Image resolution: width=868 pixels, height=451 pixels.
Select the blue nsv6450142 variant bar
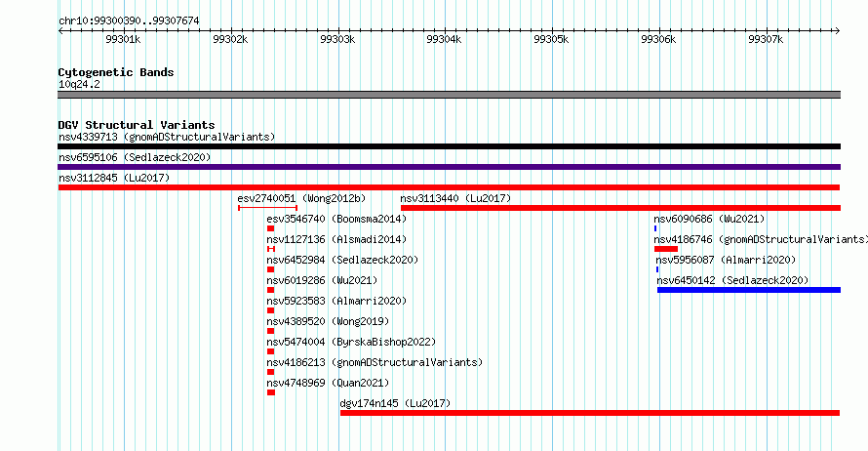click(x=749, y=290)
